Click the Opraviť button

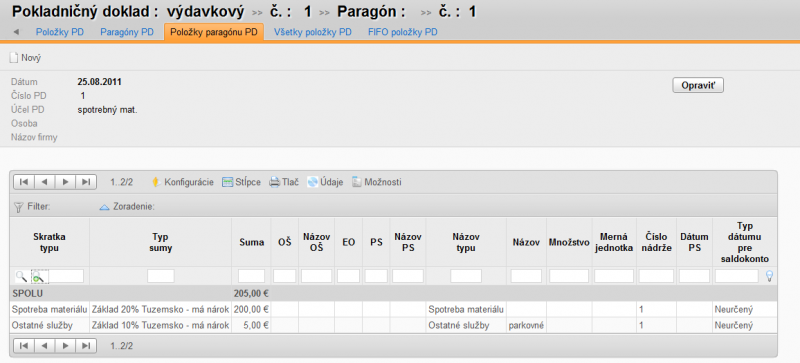(698, 86)
